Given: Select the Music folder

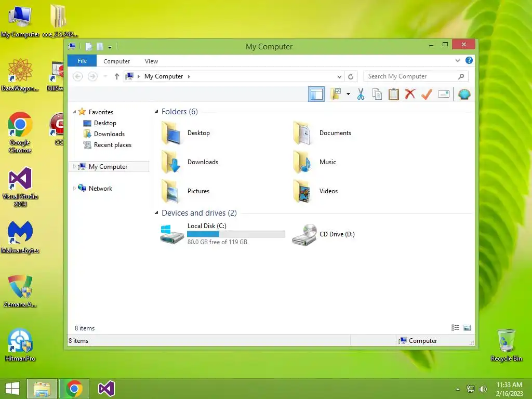Looking at the screenshot, I should coord(315,162).
